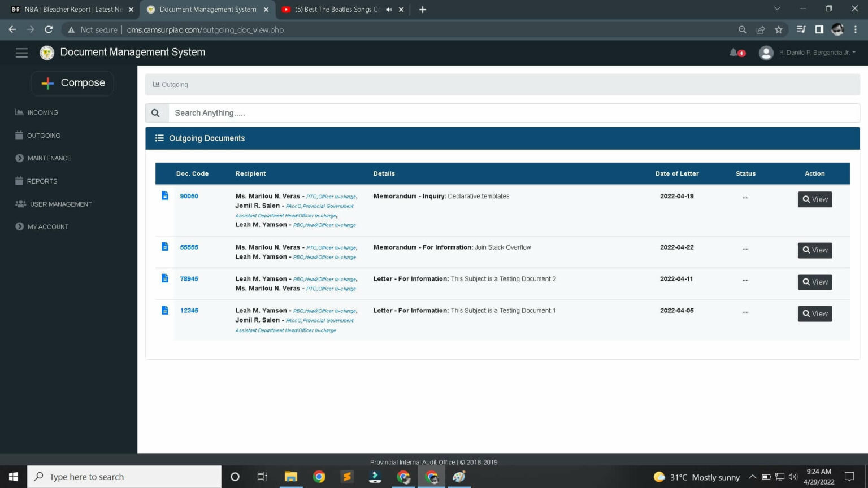Click the Reports briefcase icon

[19, 181]
